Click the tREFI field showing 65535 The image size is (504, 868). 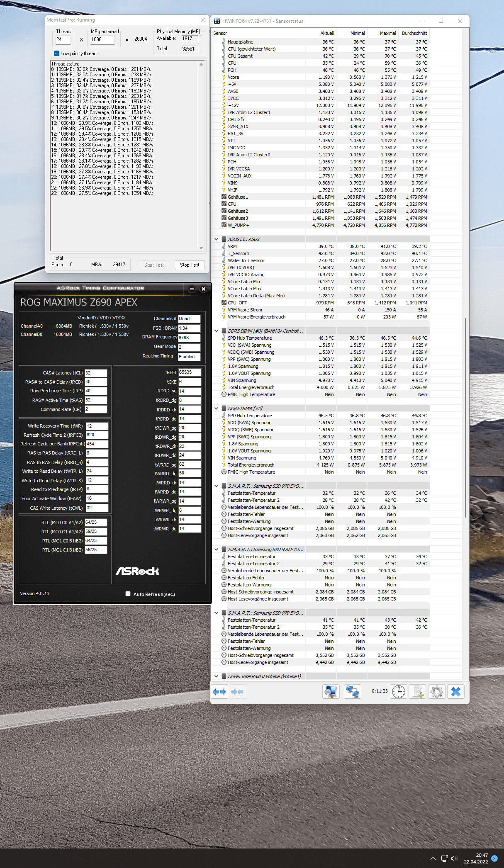[190, 372]
